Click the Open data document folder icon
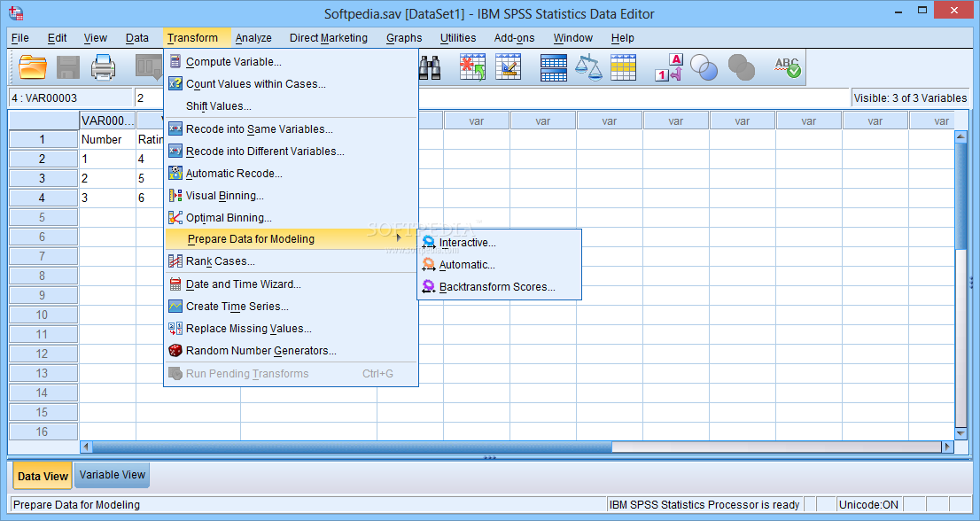This screenshot has width=980, height=521. 33,66
